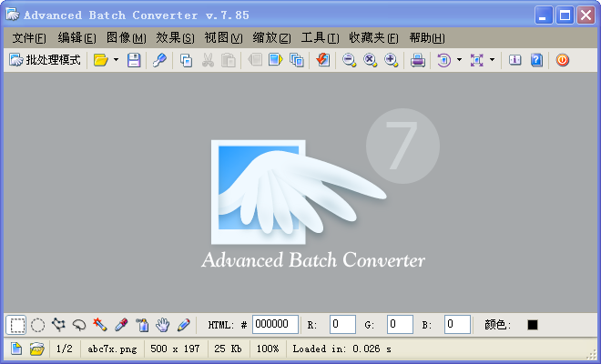
Task: Open file with the yellow folder icon
Action: tap(101, 60)
